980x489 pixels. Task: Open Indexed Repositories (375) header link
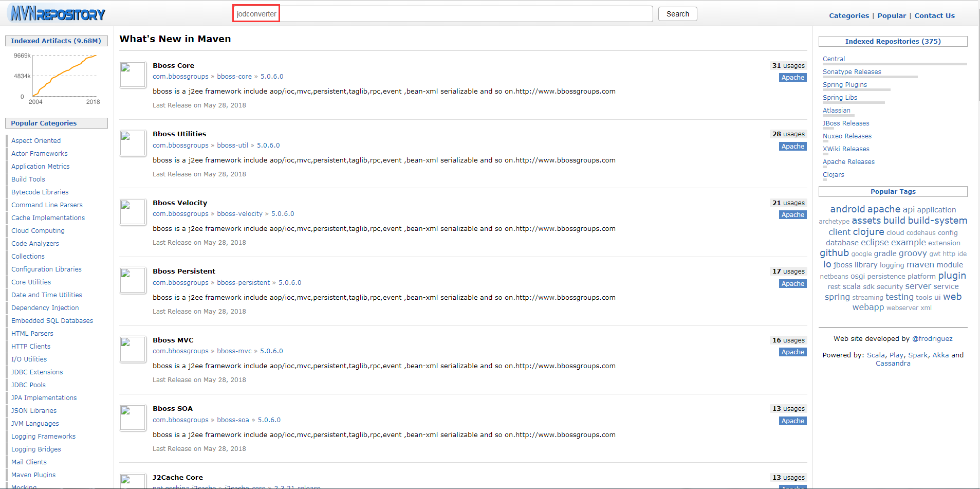click(x=893, y=41)
